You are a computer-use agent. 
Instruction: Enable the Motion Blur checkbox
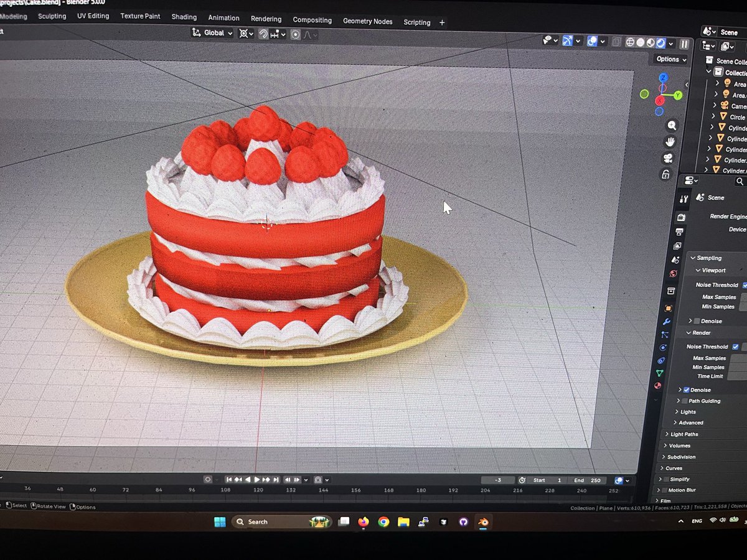[x=664, y=490]
